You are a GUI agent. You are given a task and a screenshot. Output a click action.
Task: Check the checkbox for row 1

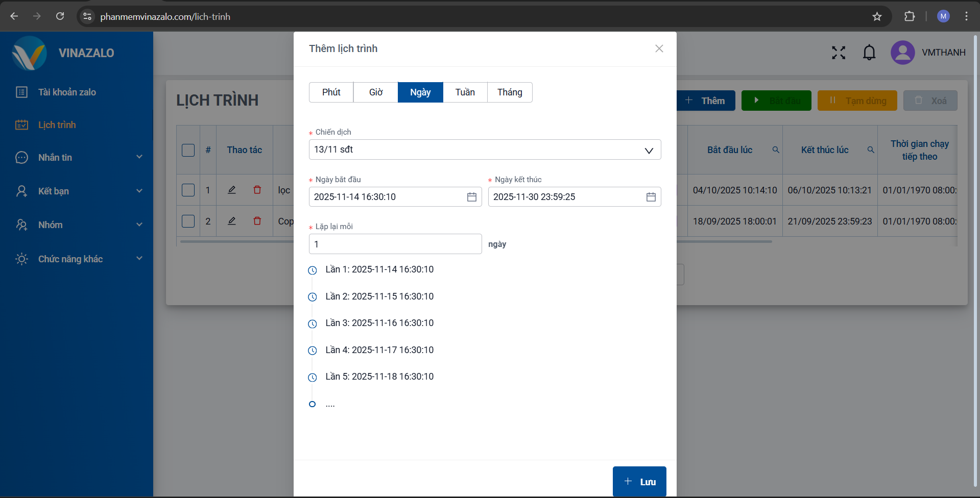pyautogui.click(x=188, y=190)
